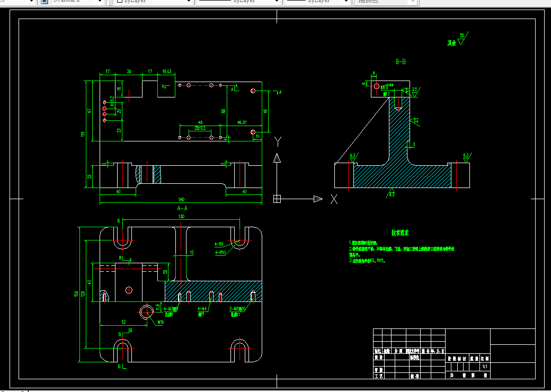Select the 4-Φ4 hole callout
The height and width of the screenshot is (392, 551).
202,309
